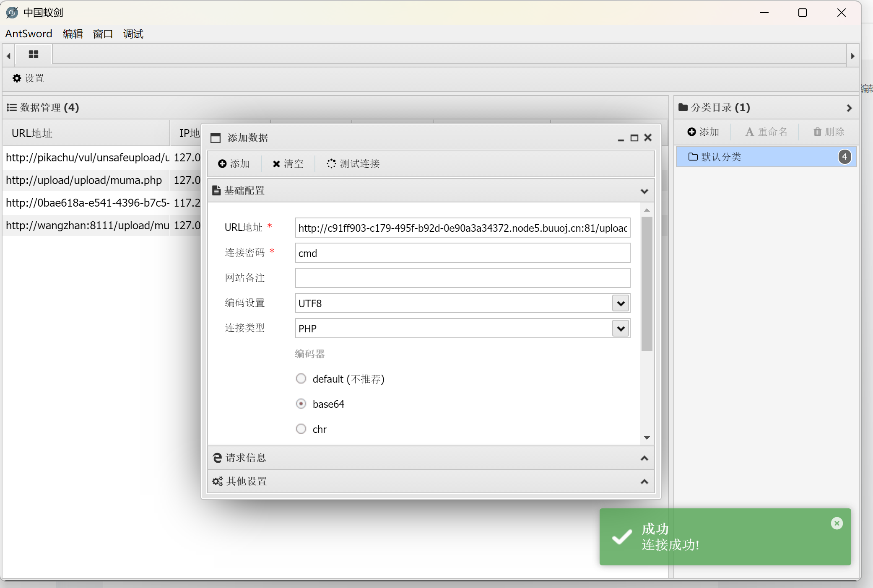
Task: Add new category via 添加 in 分类目录
Action: pyautogui.click(x=703, y=132)
